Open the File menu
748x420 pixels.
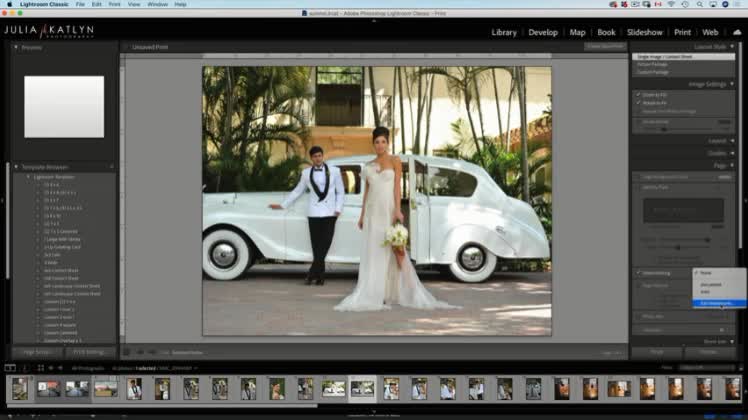click(80, 4)
